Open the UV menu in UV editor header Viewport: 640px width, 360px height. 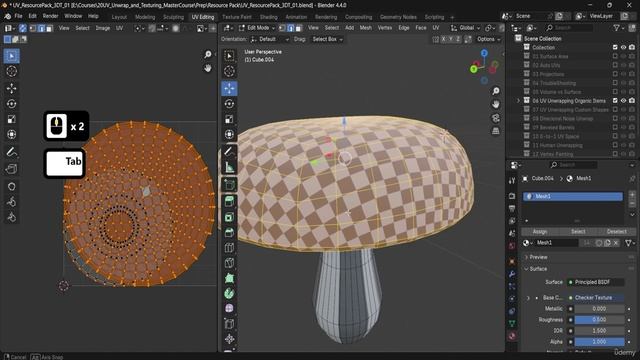click(119, 28)
